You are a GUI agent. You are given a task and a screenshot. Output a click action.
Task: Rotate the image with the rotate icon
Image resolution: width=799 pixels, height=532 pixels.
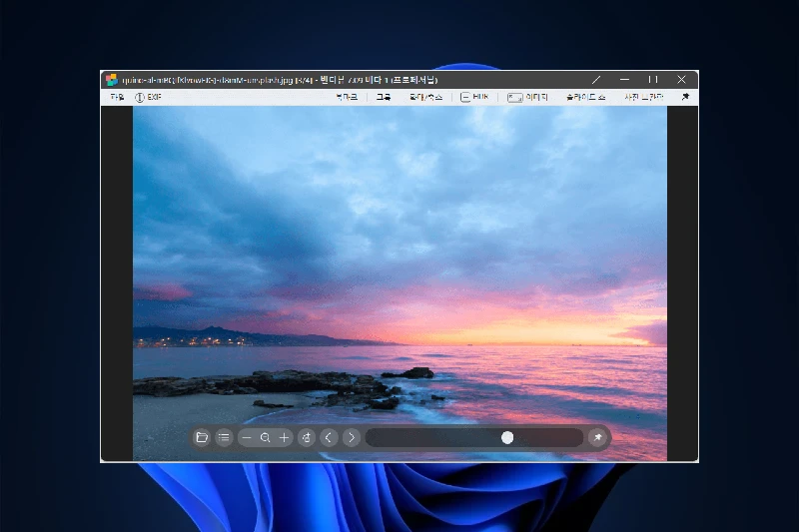pos(307,438)
